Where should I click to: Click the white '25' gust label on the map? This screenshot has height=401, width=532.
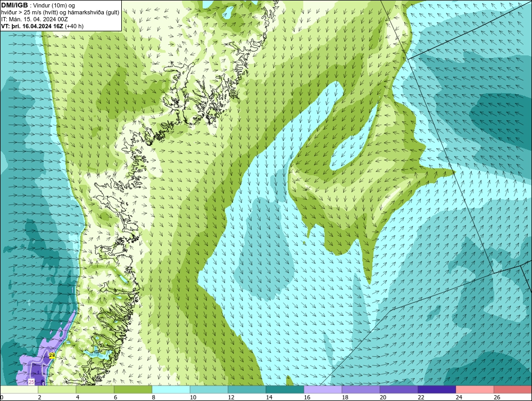(x=31, y=382)
